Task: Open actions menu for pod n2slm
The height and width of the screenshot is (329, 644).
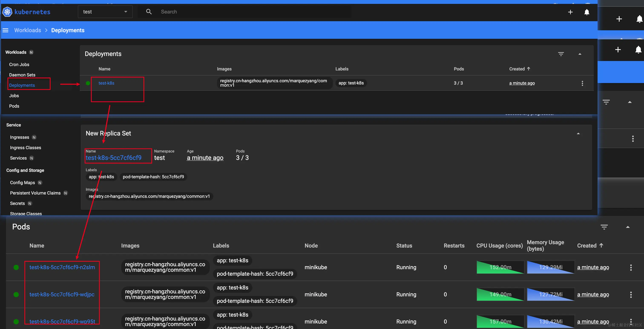Action: (x=631, y=267)
